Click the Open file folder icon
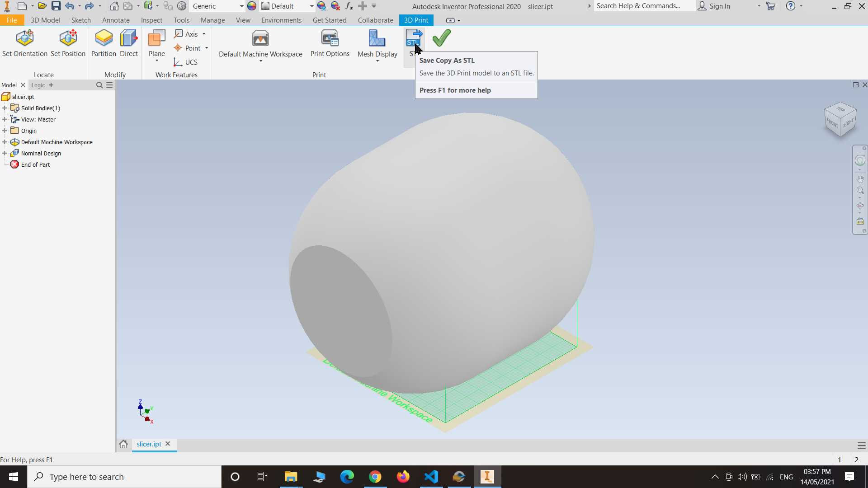 point(42,6)
